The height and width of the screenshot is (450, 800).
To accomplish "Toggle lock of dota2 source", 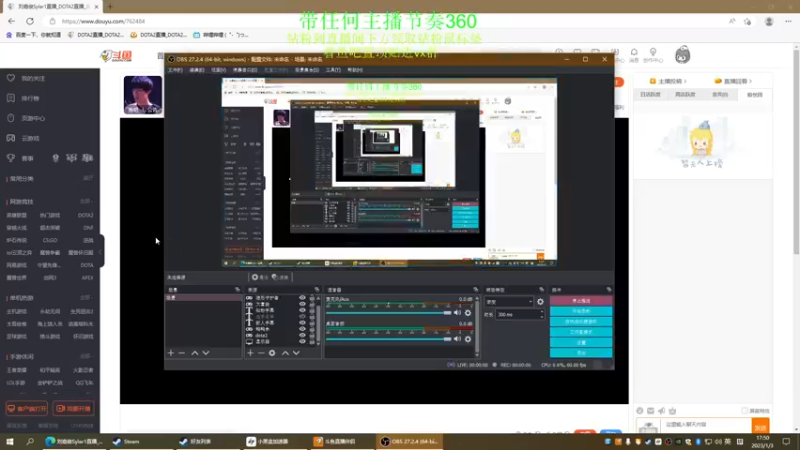I will tap(312, 335).
